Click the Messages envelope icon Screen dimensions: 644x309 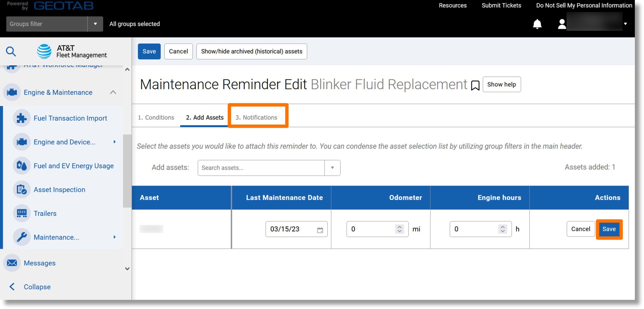pos(12,263)
